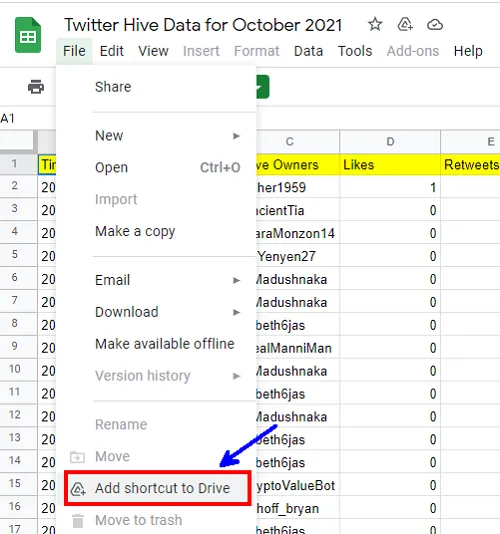The height and width of the screenshot is (534, 500).
Task: Click the alManniMan cell
Action: coord(298,348)
